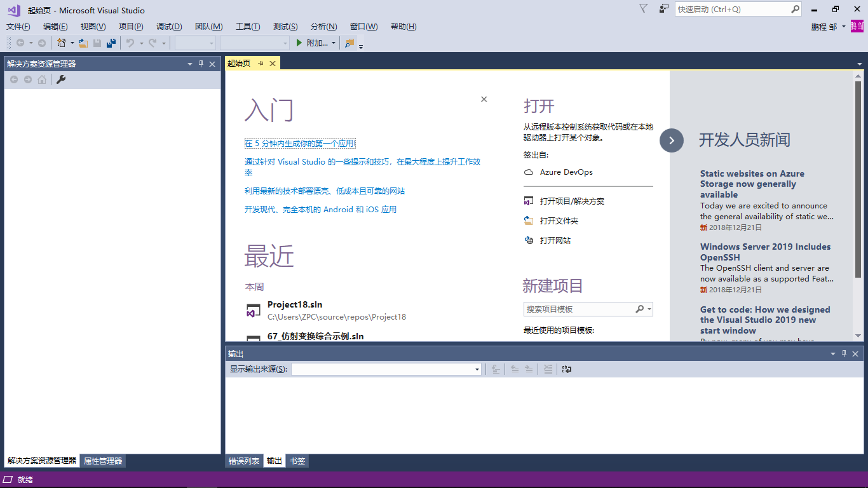Image resolution: width=868 pixels, height=488 pixels.
Task: Open a new project with the New Project toolbar icon
Action: click(61, 43)
